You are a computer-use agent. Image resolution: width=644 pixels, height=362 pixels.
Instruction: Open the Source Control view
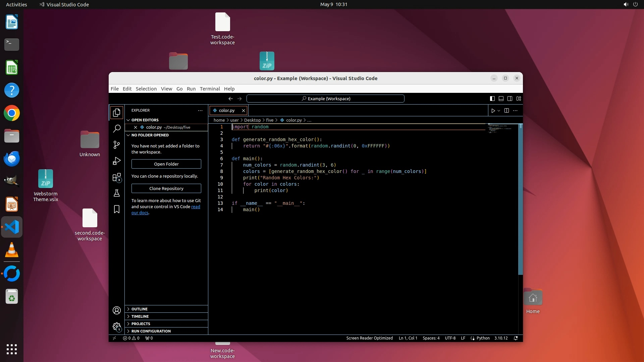[116, 145]
